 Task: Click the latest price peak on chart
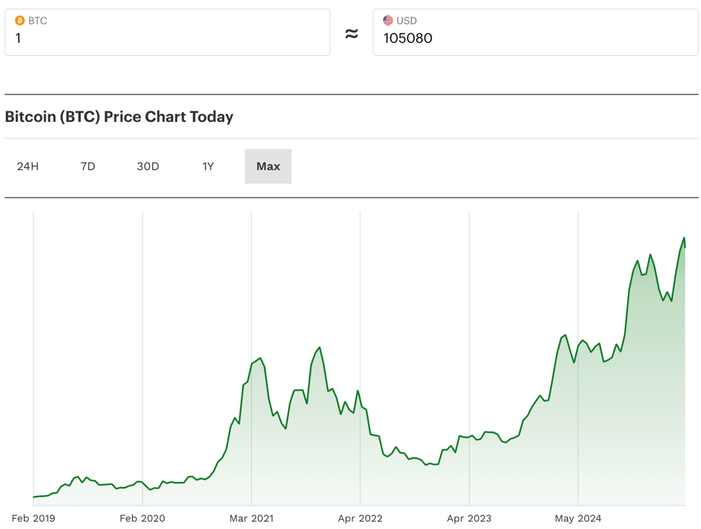[x=684, y=238]
